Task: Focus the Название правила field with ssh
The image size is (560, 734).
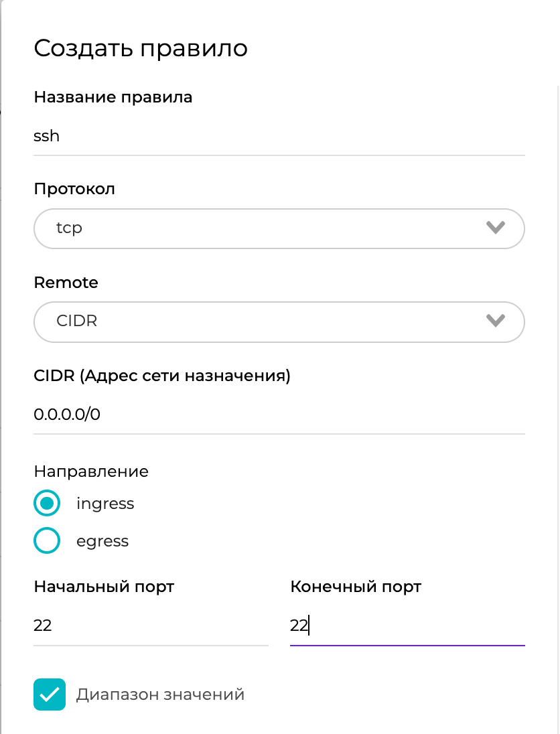Action: tap(279, 136)
